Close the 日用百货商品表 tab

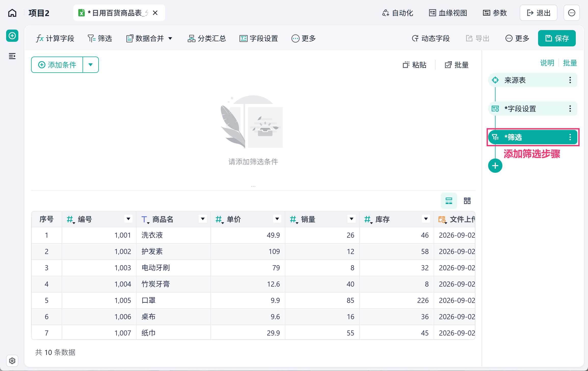(155, 13)
